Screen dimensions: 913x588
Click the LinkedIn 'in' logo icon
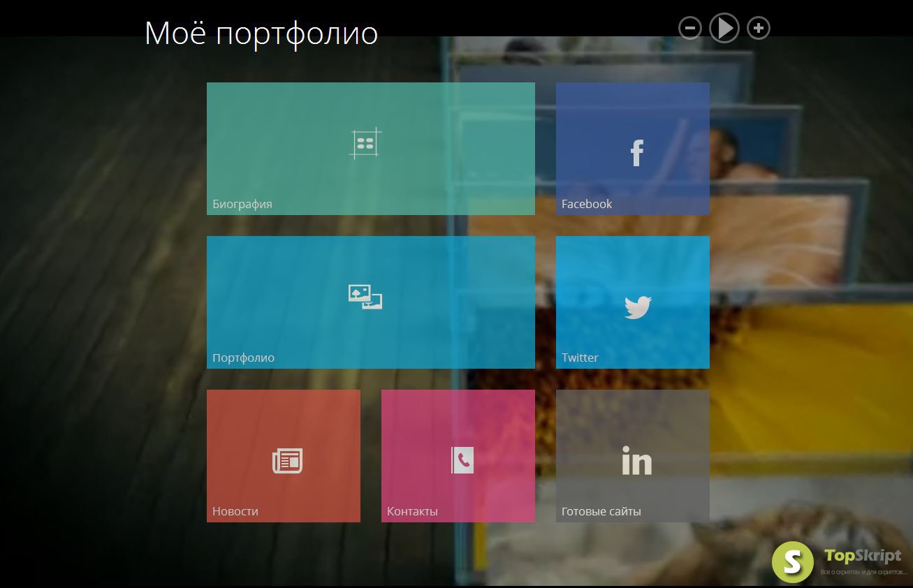pyautogui.click(x=636, y=460)
